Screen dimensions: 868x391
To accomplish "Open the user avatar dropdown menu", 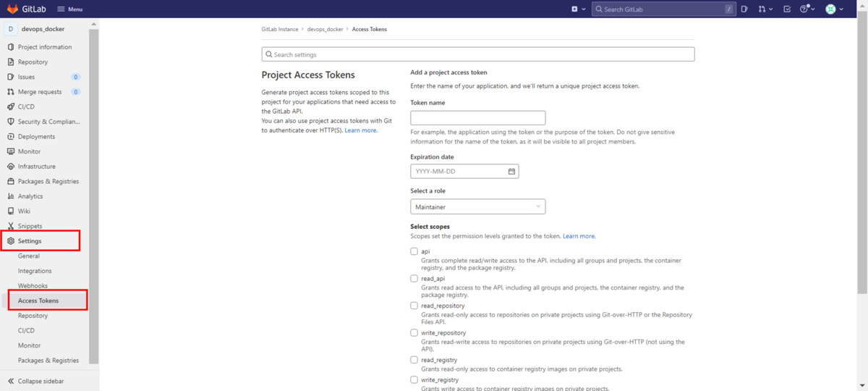I will point(834,9).
